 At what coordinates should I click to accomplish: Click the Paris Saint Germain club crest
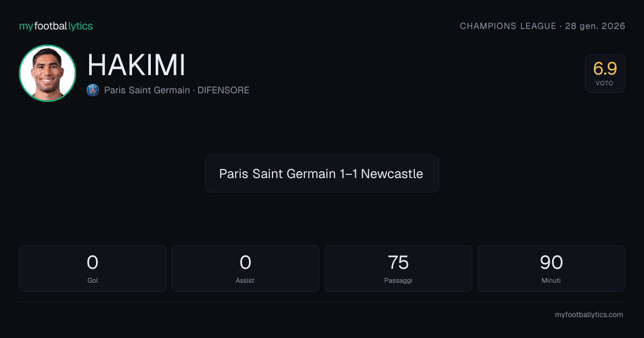pos(93,90)
